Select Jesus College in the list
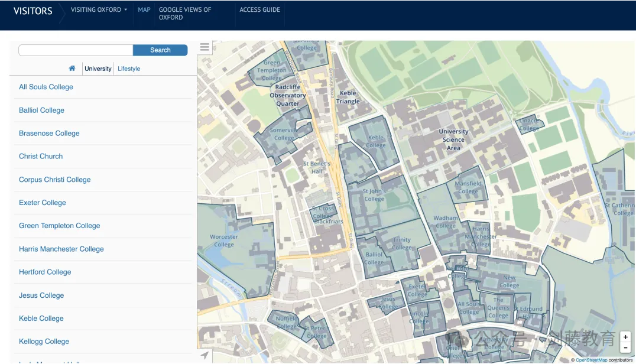Viewport: 636px width, 364px height. point(41,295)
